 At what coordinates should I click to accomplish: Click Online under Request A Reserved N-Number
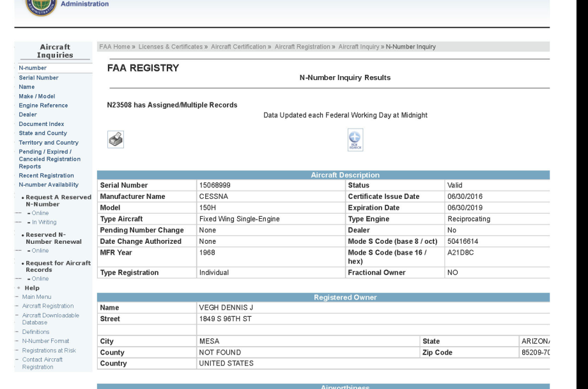coord(40,213)
